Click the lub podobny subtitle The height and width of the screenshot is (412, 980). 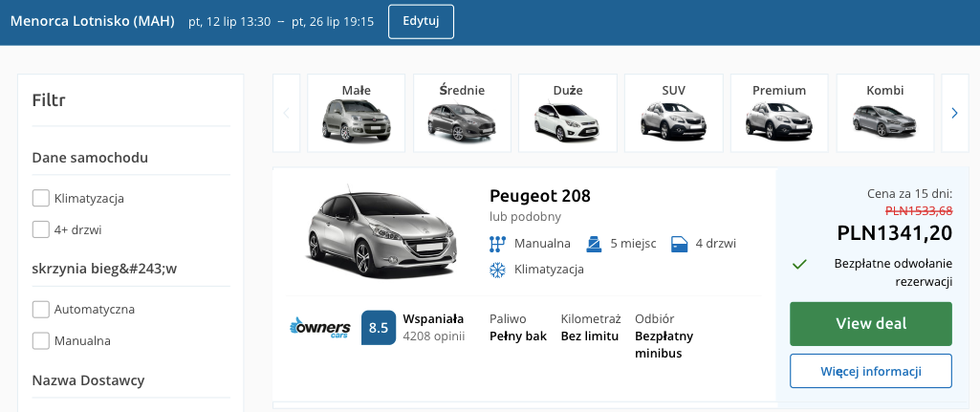525,217
